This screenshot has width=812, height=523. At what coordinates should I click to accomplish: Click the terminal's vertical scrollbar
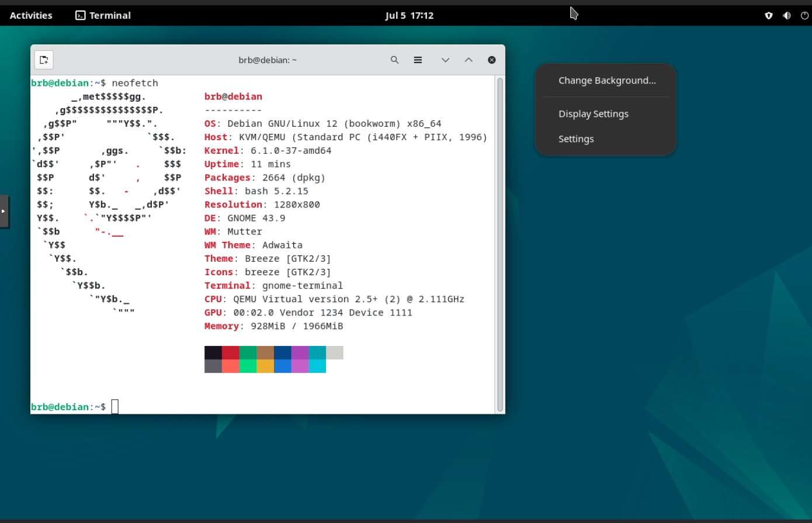499,244
